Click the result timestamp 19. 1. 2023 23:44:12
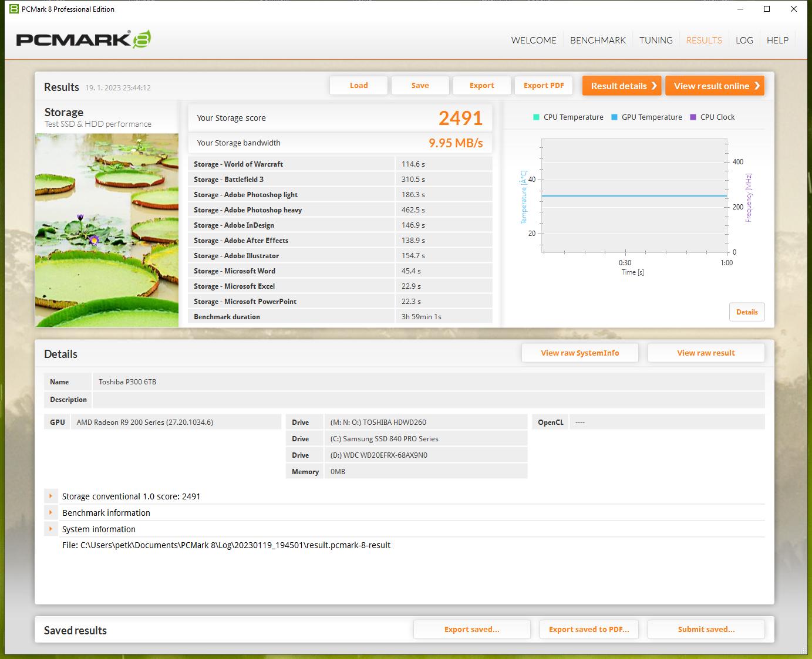812x659 pixels. [118, 87]
